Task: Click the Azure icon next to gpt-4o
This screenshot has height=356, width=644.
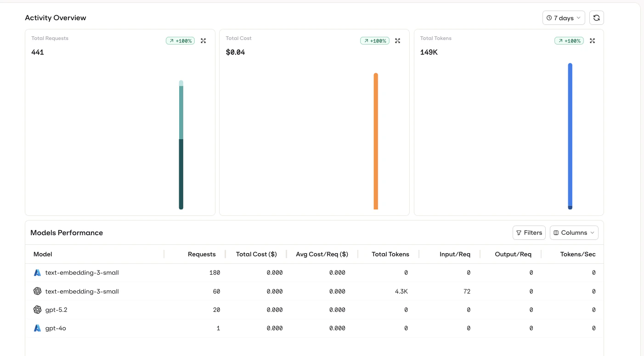Action: pyautogui.click(x=38, y=328)
